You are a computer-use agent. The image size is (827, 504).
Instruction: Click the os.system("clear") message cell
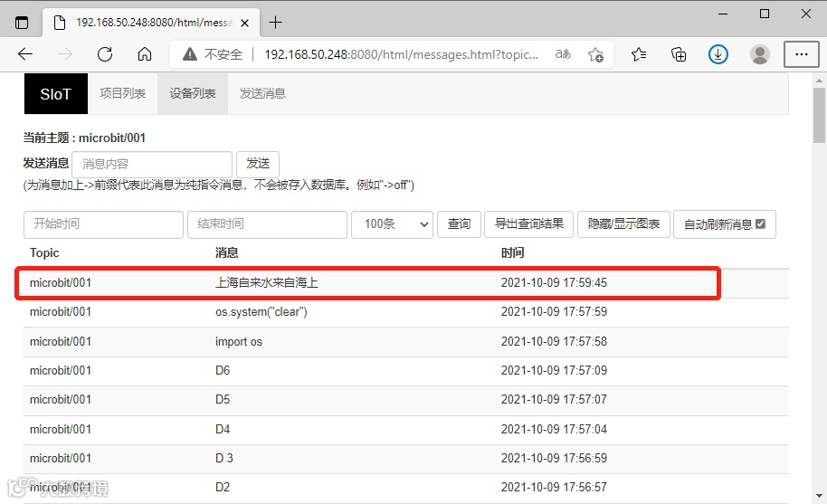click(x=261, y=312)
